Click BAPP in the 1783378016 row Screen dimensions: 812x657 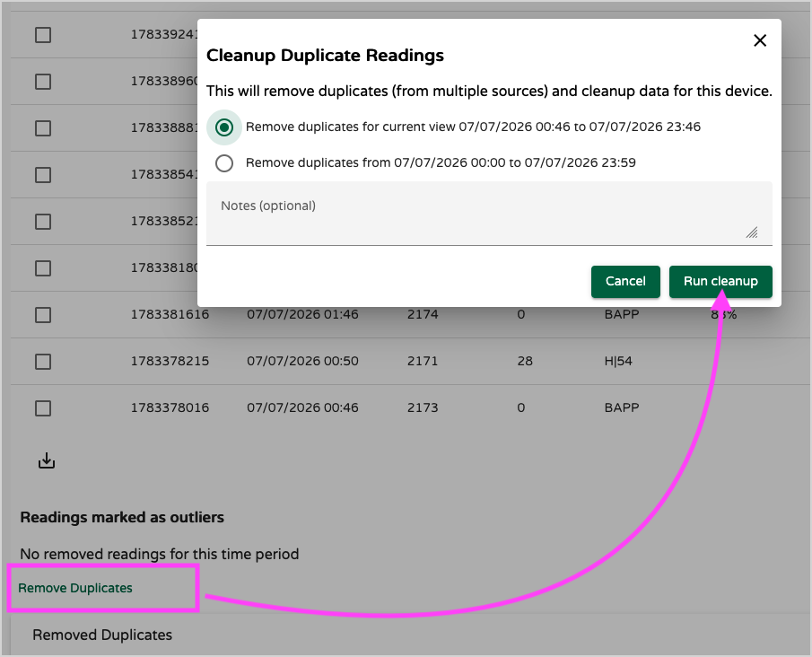[622, 407]
